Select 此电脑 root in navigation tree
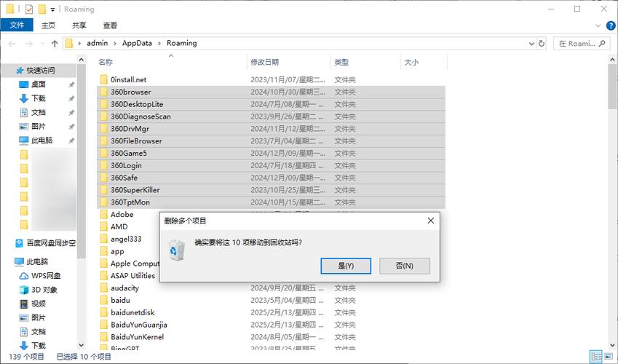618x364 pixels. (x=37, y=261)
